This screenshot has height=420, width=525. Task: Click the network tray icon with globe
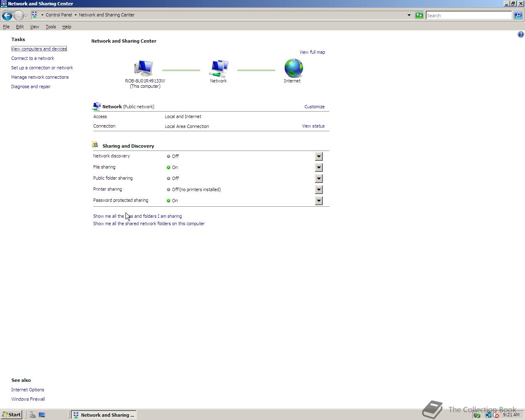(488, 415)
